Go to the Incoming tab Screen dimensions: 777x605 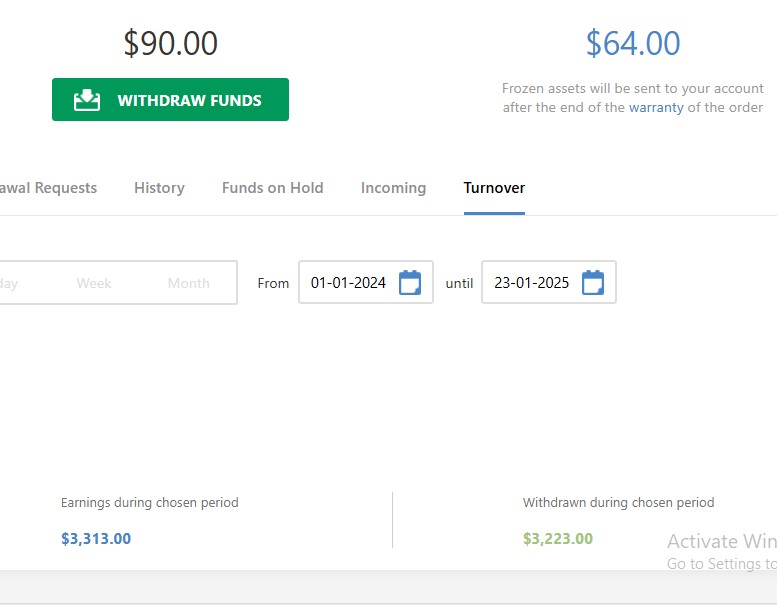click(x=393, y=188)
